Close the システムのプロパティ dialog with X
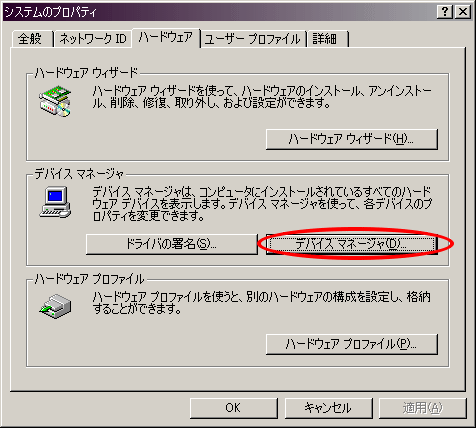The image size is (476, 428). coord(463,12)
